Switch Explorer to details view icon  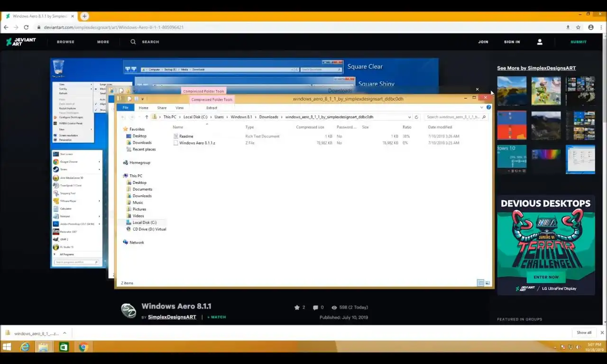[480, 283]
